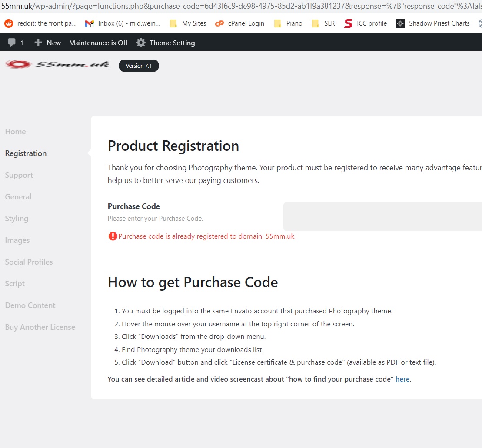482x448 pixels.
Task: Open the My Sites bookmark folder
Action: (x=188, y=23)
